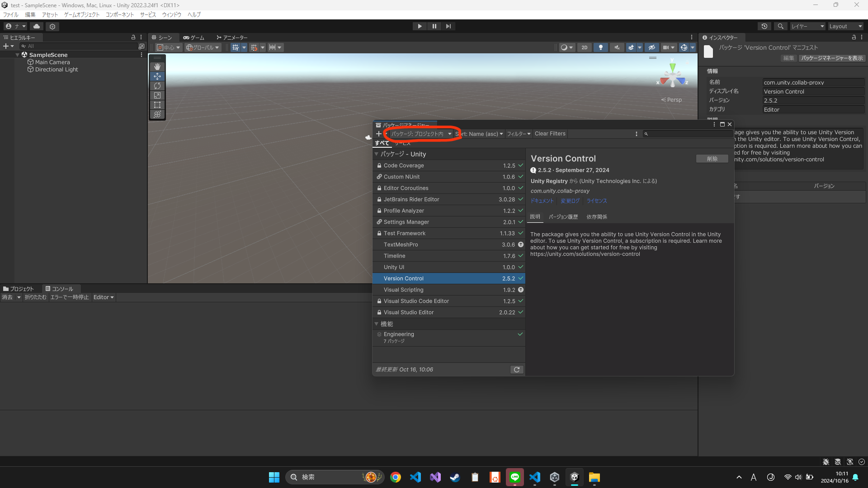Click the Play button

(420, 26)
